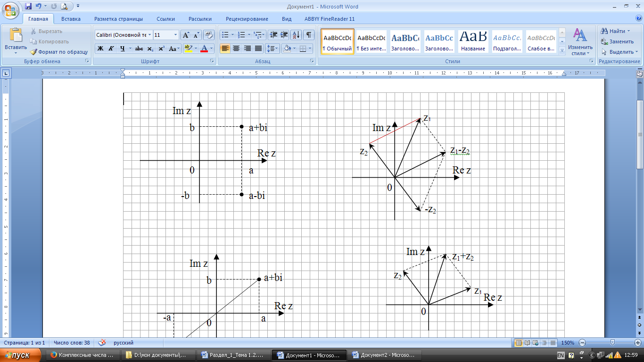The width and height of the screenshot is (644, 362).
Task: Click the zoom slider handle
Action: (x=612, y=343)
